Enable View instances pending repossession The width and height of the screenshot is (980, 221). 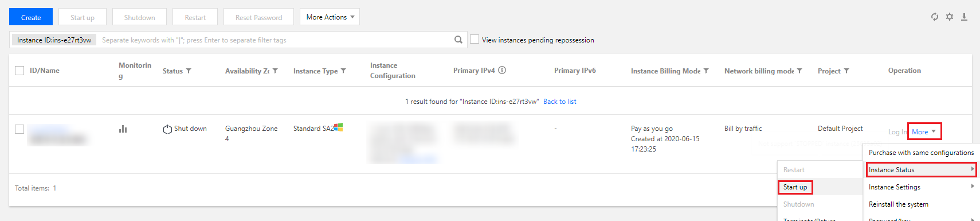(475, 39)
